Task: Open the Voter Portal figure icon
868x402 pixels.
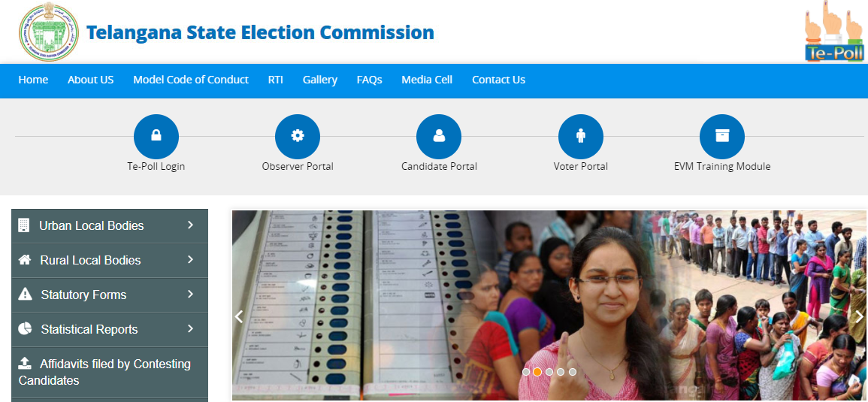Action: click(x=581, y=136)
